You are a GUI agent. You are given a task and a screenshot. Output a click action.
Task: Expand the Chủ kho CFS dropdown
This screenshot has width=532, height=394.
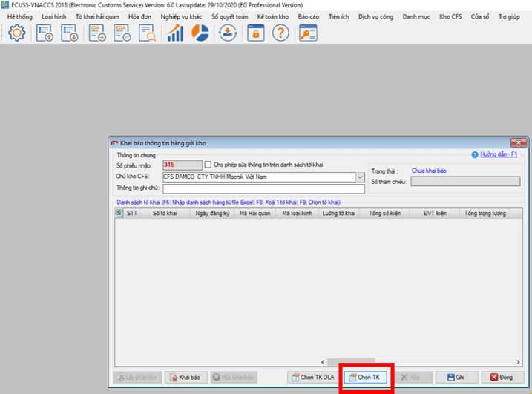point(361,177)
